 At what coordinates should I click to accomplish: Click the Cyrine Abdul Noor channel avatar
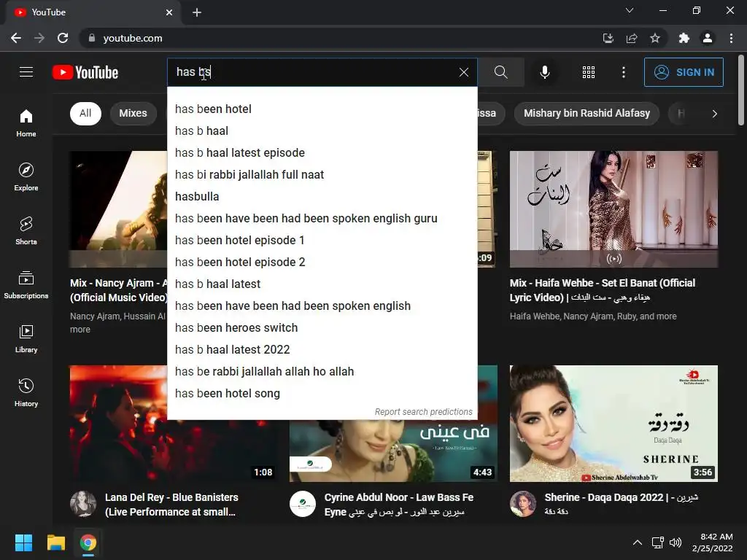(x=303, y=504)
